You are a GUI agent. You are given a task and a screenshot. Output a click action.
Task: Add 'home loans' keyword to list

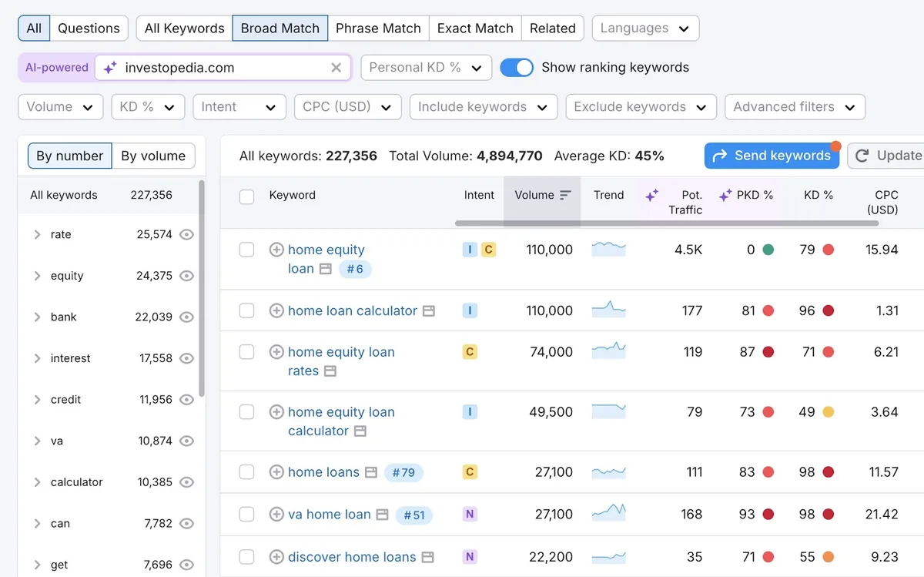point(276,472)
